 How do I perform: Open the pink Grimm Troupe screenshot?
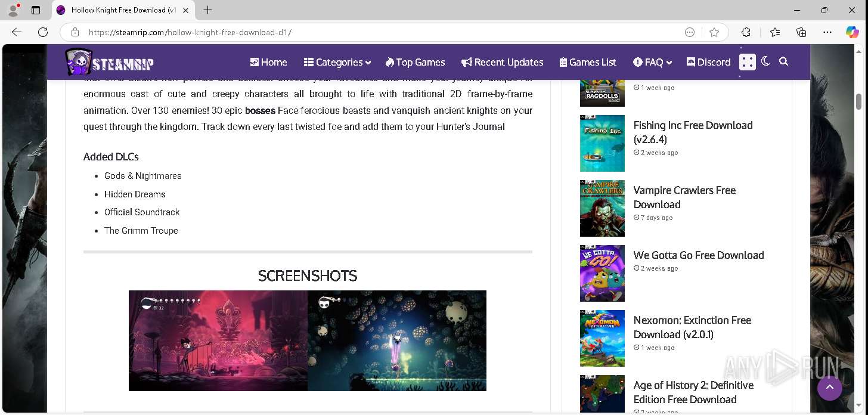pyautogui.click(x=218, y=340)
